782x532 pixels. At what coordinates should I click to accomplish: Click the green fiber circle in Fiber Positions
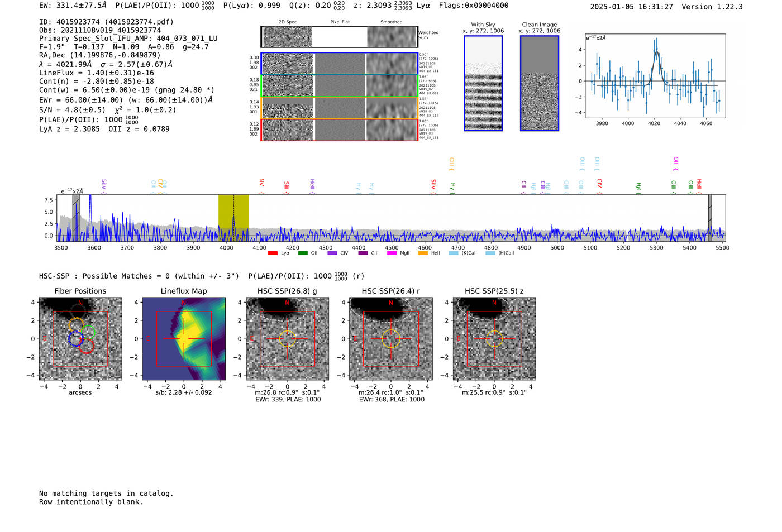(89, 333)
